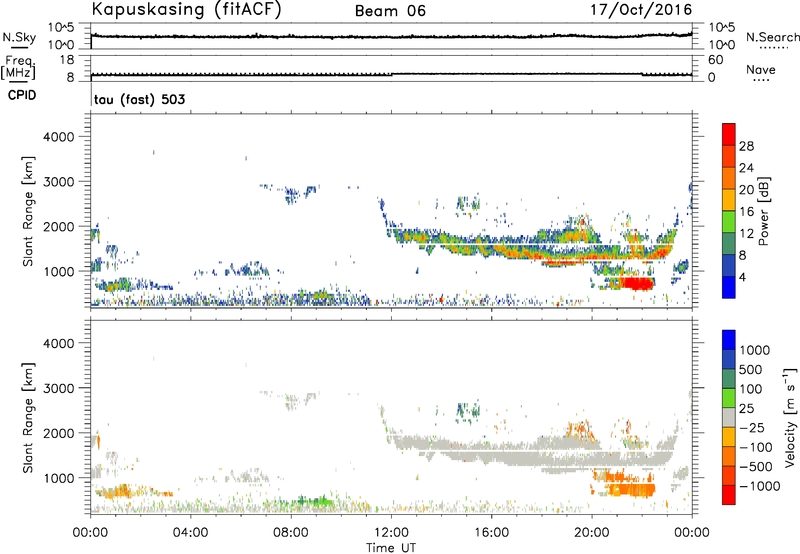Image resolution: width=800 pixels, height=554 pixels.
Task: Select the tau (fast) 503 mode text
Action: click(x=139, y=99)
